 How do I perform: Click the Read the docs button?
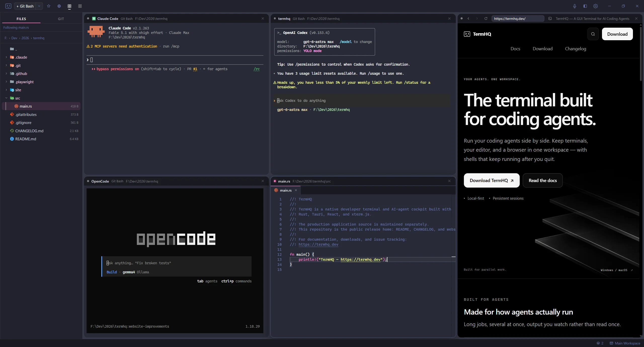pos(543,180)
